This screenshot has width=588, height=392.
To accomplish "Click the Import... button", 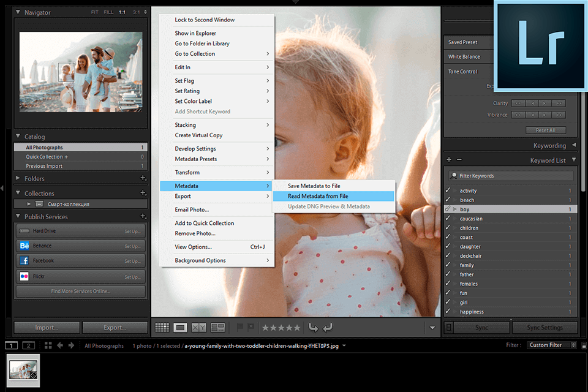I will (x=47, y=328).
